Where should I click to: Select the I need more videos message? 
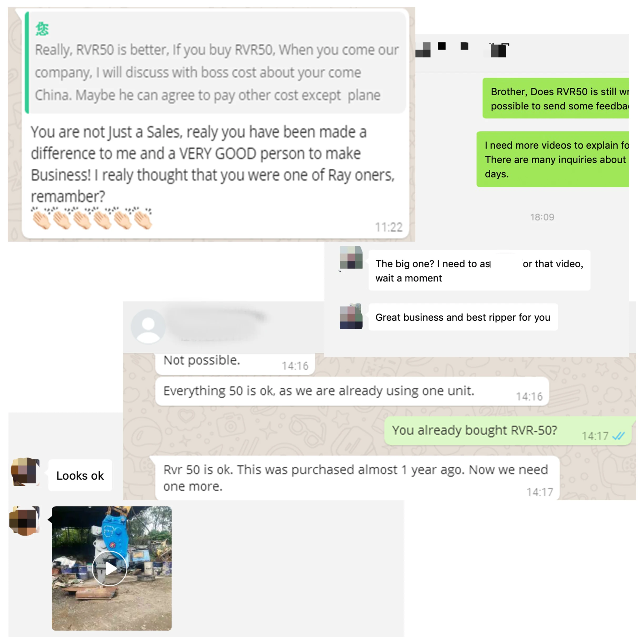coord(553,159)
